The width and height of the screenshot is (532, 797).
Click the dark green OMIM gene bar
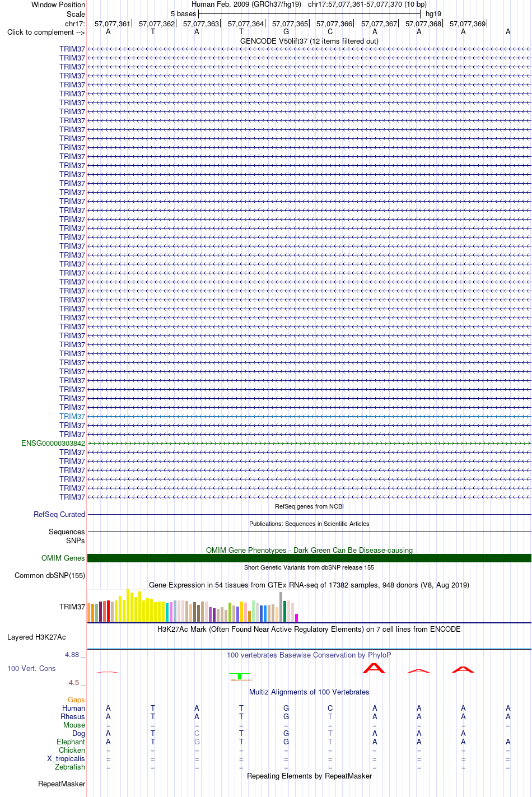(x=309, y=558)
